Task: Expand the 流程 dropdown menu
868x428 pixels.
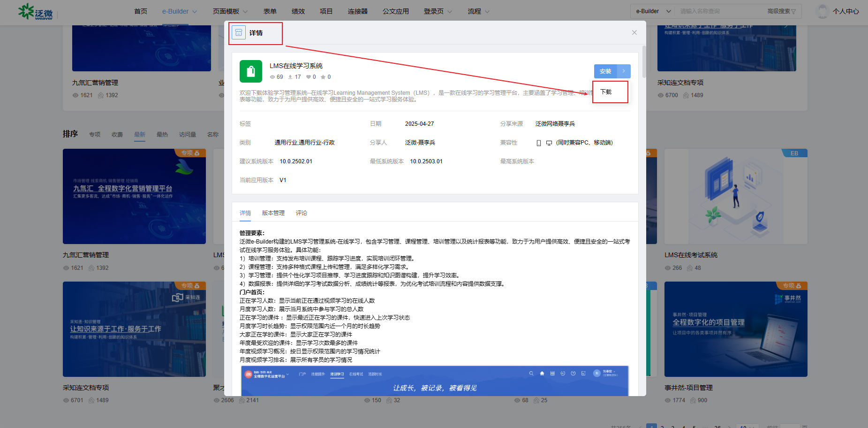Action: coord(479,11)
